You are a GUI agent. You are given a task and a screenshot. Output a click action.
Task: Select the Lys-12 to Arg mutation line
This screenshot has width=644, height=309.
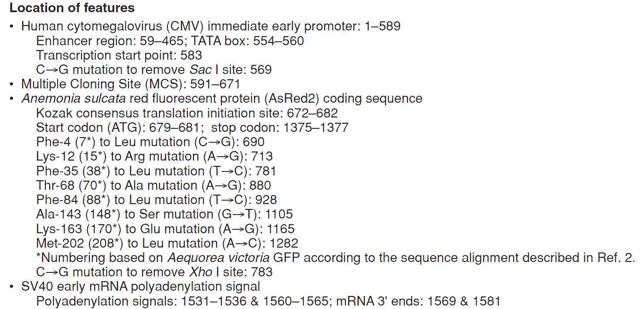click(x=155, y=156)
